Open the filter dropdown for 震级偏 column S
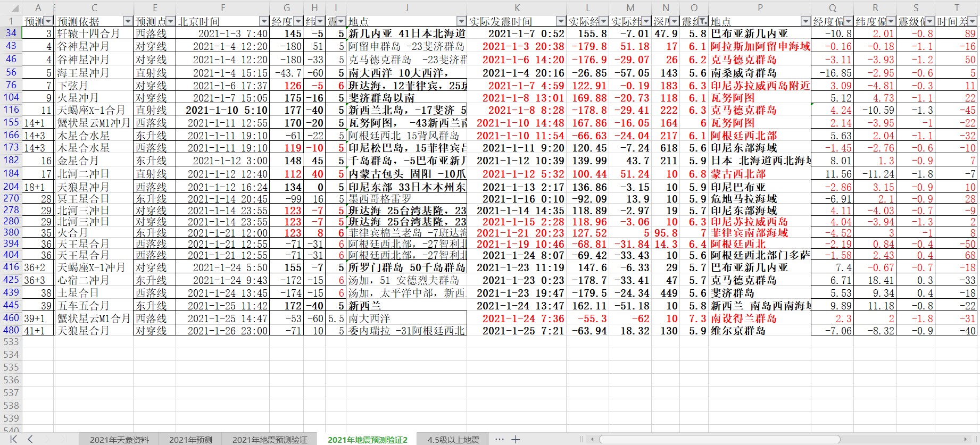This screenshot has height=445, width=980. [930, 21]
